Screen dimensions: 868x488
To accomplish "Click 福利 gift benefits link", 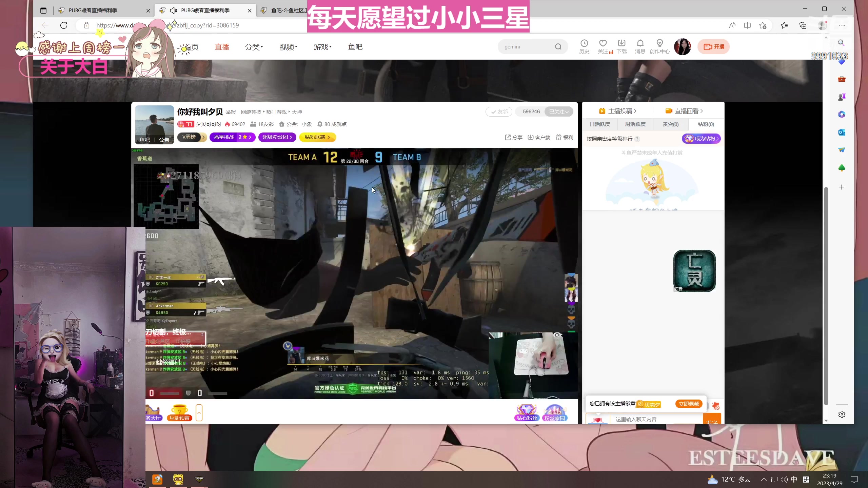I will 565,137.
